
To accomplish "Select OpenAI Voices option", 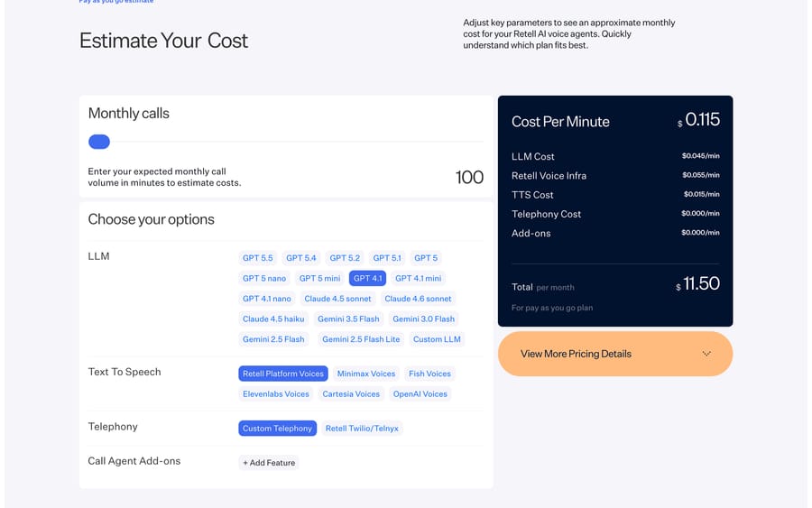I will coord(420,394).
